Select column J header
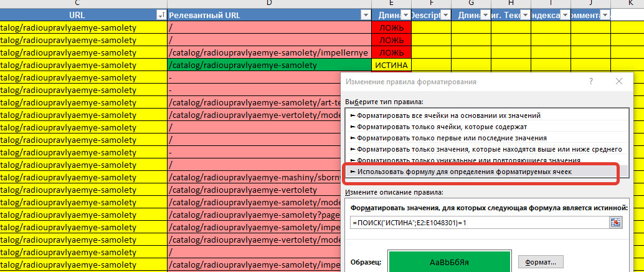The width and height of the screenshot is (644, 272). 590,3
